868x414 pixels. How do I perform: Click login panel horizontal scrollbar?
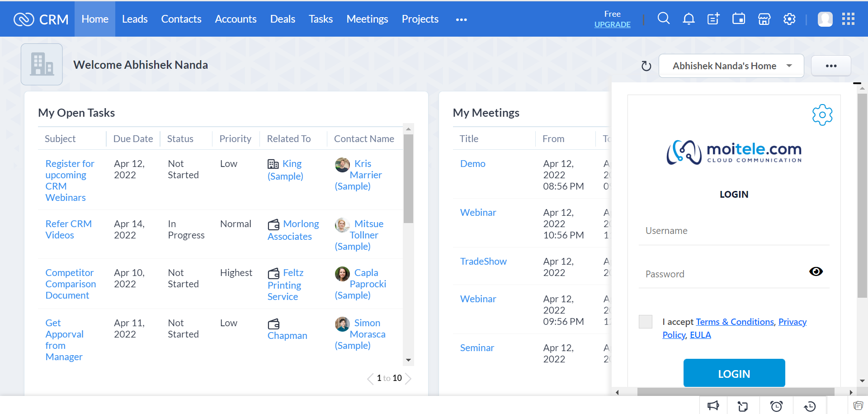pyautogui.click(x=736, y=392)
